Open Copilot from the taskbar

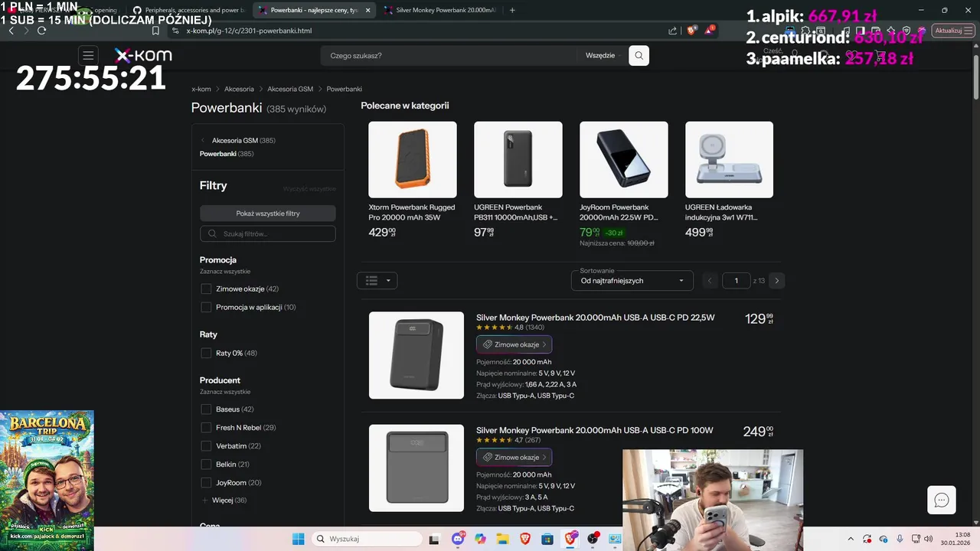pos(480,539)
